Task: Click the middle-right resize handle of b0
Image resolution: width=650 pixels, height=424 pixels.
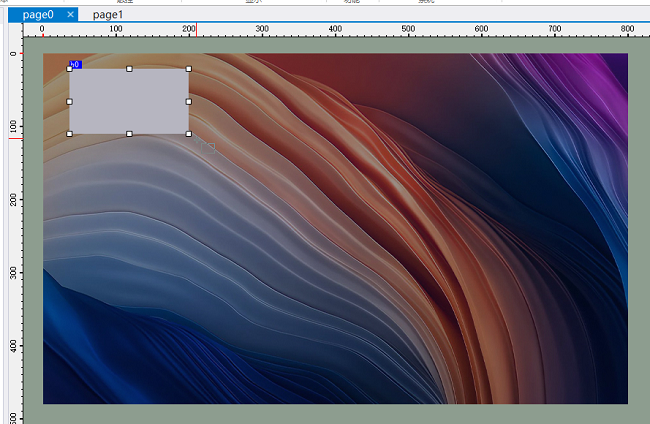Action: click(189, 102)
